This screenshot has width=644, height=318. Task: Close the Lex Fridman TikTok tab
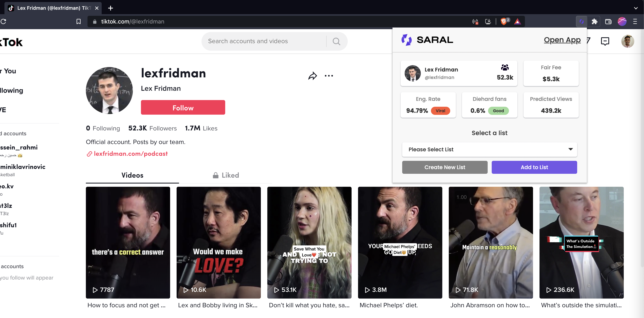pyautogui.click(x=97, y=8)
